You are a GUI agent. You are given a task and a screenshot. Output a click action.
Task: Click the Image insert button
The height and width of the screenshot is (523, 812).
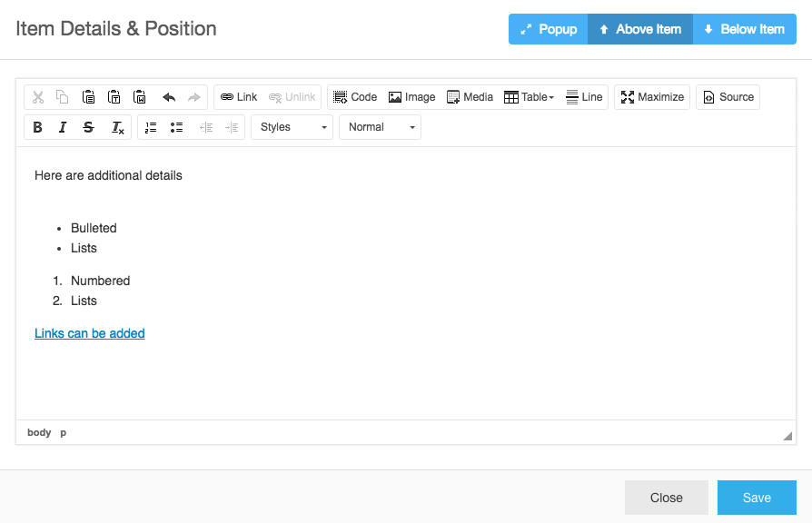click(x=411, y=97)
